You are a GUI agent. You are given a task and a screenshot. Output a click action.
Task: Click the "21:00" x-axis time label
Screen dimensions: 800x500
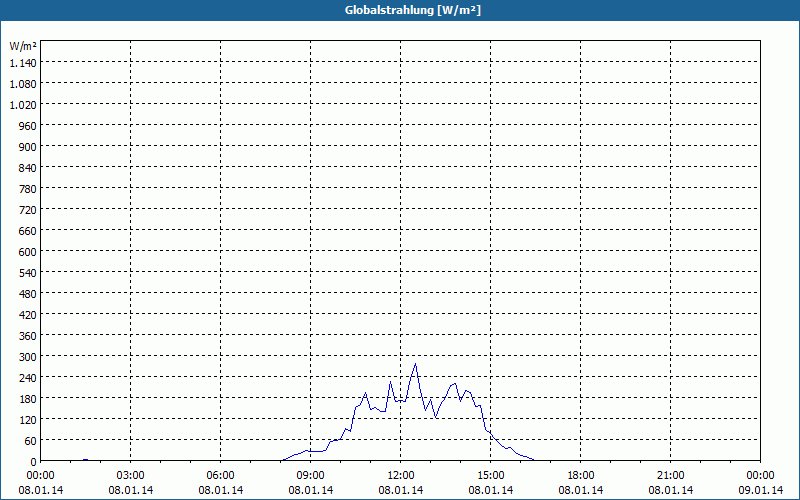click(x=670, y=476)
